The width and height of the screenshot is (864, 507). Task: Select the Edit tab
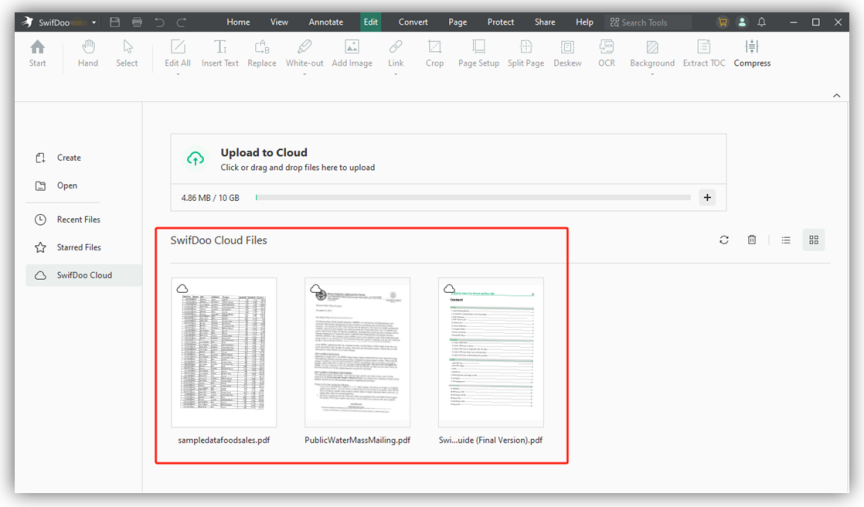click(x=370, y=22)
